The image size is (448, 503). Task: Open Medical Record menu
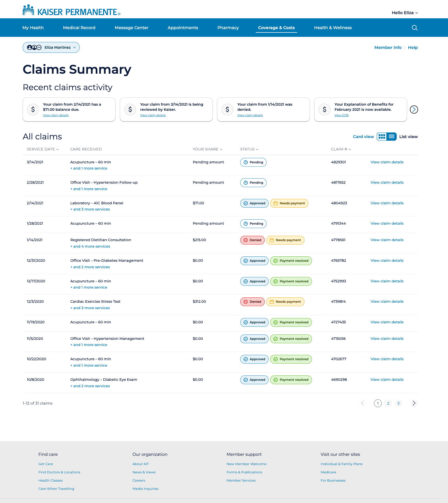tap(79, 28)
